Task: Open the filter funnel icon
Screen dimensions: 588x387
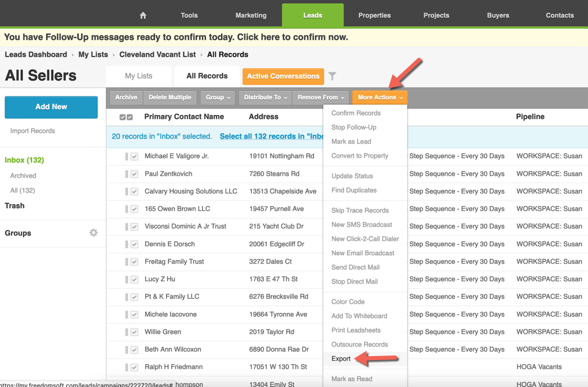Action: click(x=332, y=76)
